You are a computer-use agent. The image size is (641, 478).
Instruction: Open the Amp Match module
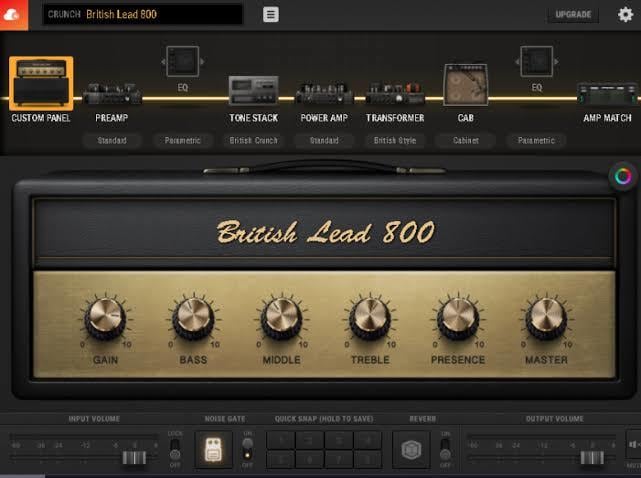607,94
